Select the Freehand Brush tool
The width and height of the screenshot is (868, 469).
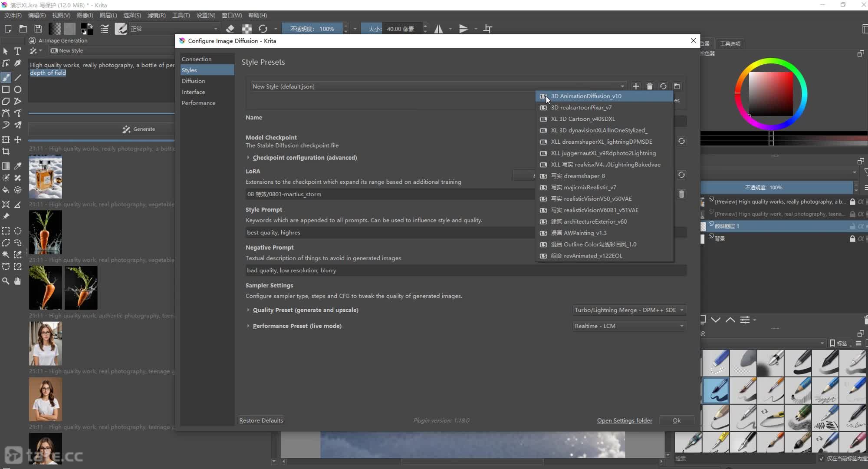click(x=6, y=77)
